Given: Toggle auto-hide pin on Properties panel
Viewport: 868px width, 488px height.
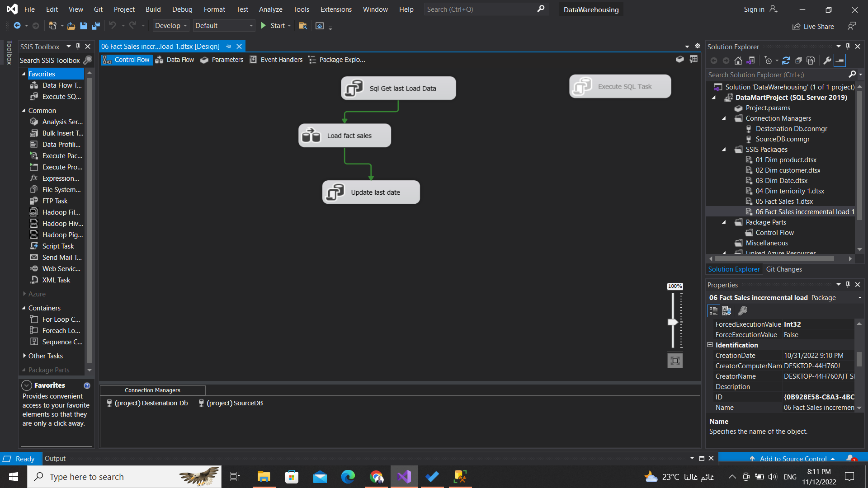Looking at the screenshot, I should [x=848, y=285].
